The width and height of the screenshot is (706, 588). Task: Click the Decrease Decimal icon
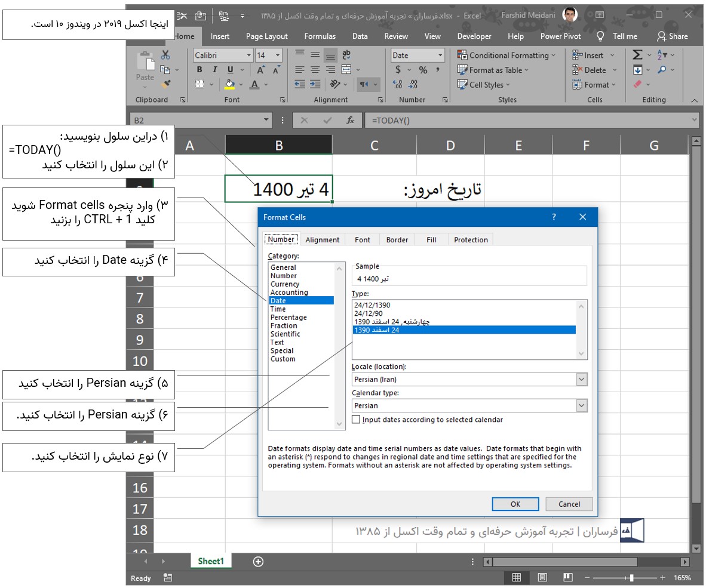click(x=413, y=84)
